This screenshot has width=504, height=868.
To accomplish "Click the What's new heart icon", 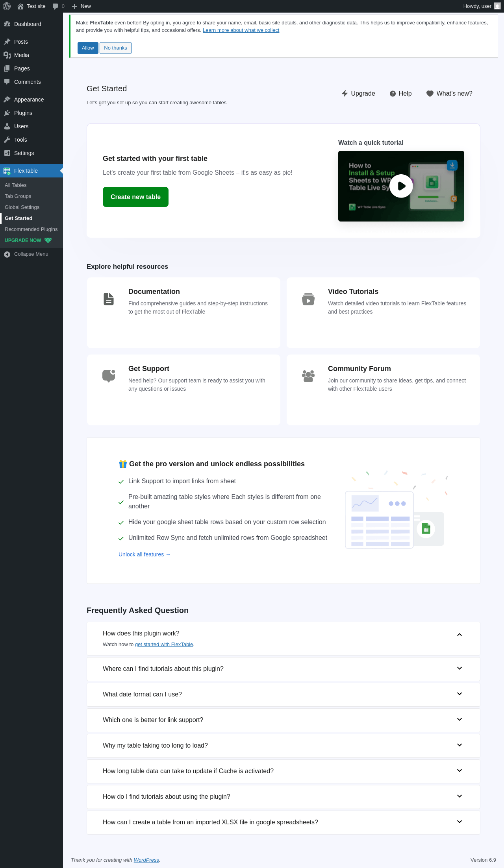I will (x=430, y=94).
